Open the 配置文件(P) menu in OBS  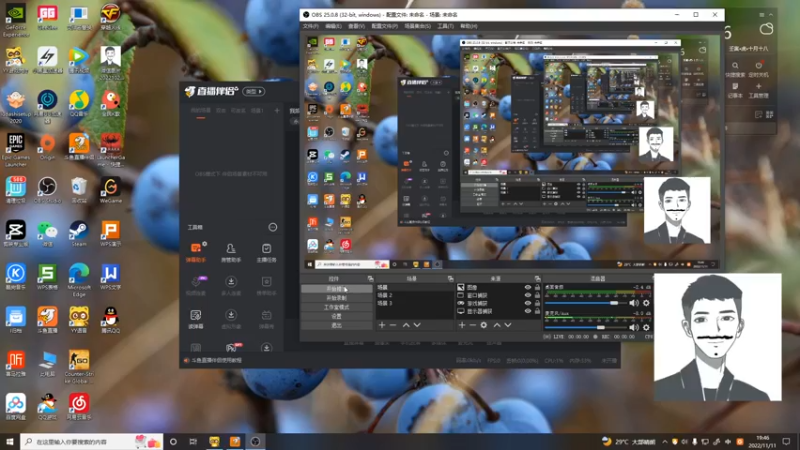[x=384, y=26]
